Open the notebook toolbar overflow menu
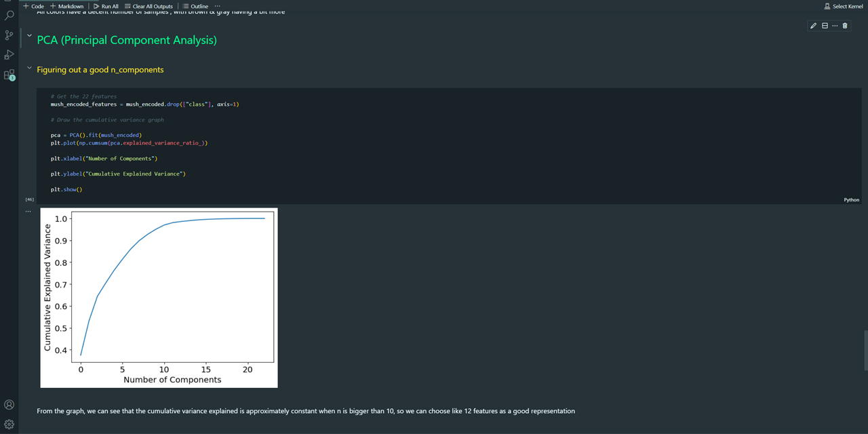The image size is (868, 434). [x=217, y=6]
